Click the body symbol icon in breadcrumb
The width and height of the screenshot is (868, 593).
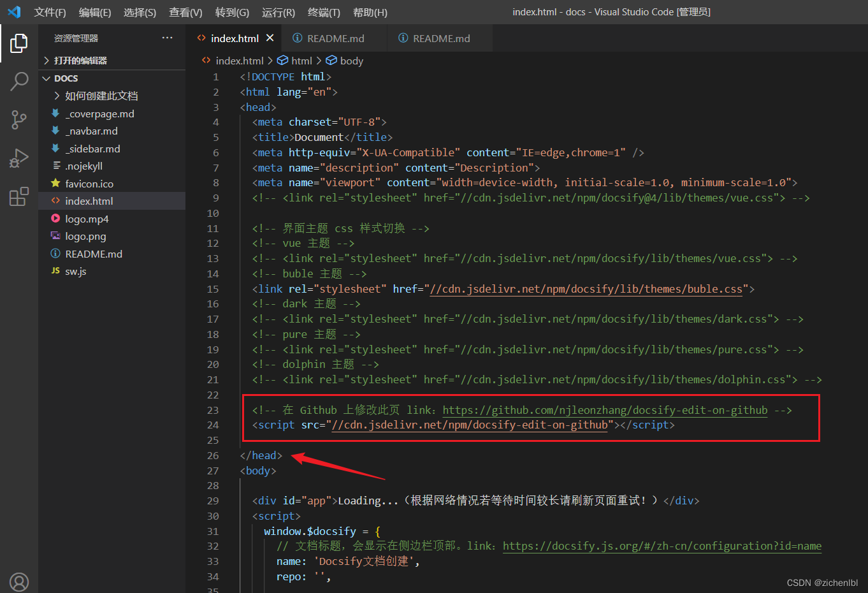coord(331,61)
